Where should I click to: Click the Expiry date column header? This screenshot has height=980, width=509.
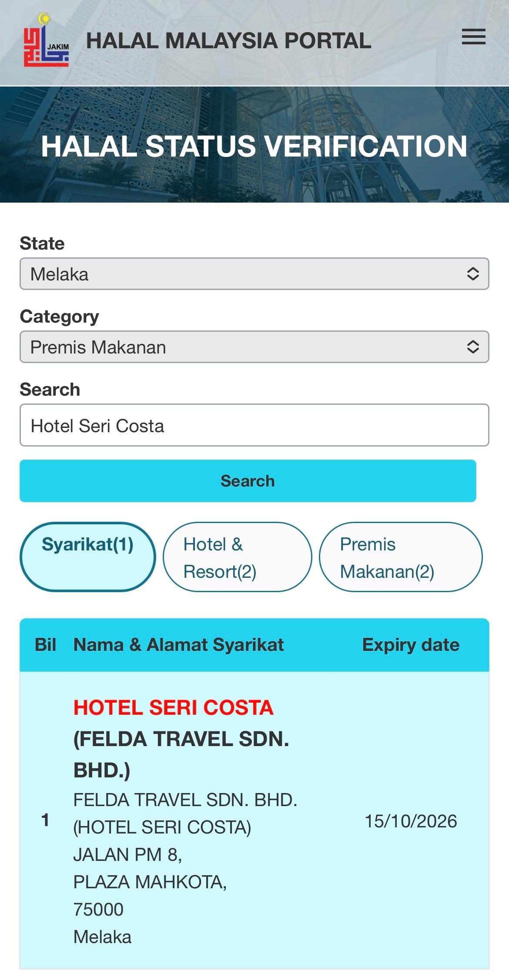tap(411, 645)
